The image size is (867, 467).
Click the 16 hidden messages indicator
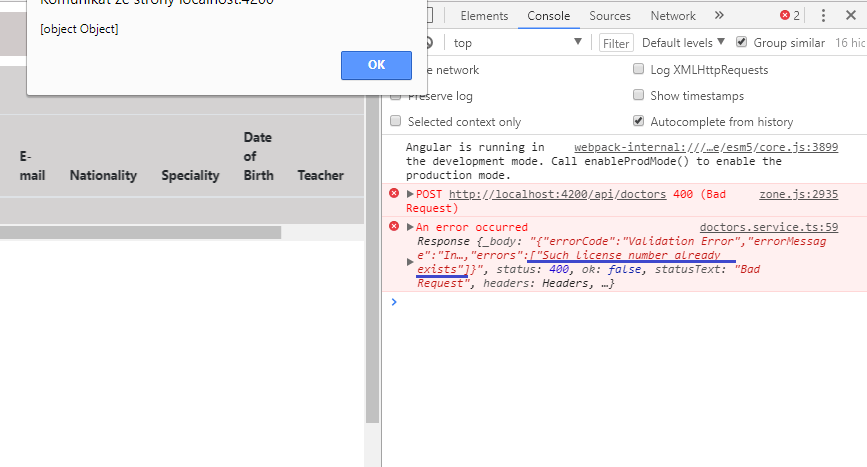[850, 43]
